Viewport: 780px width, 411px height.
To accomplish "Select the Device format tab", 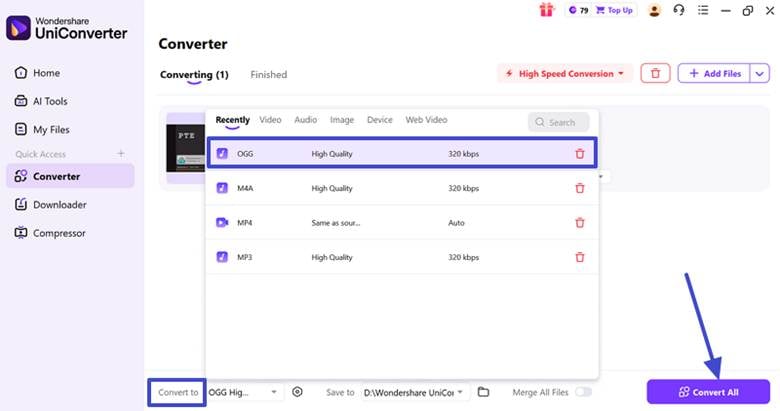I will [x=380, y=120].
